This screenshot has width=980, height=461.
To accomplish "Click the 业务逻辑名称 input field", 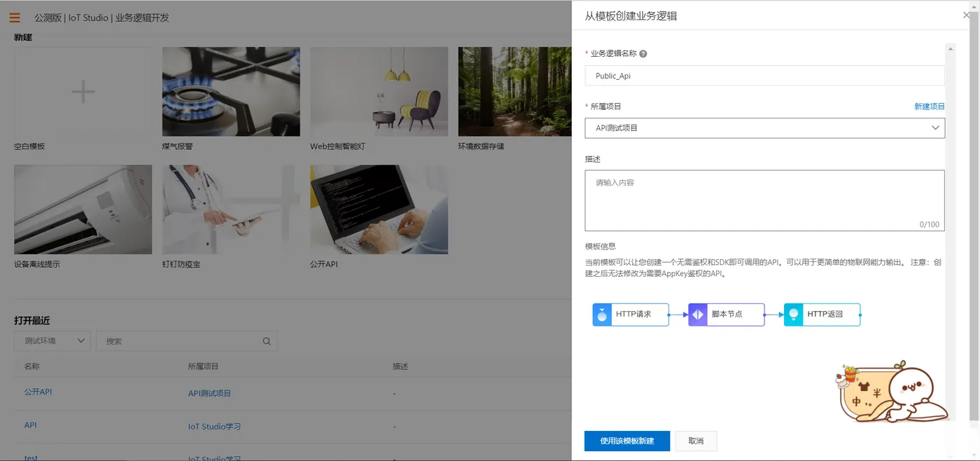I will (x=764, y=76).
